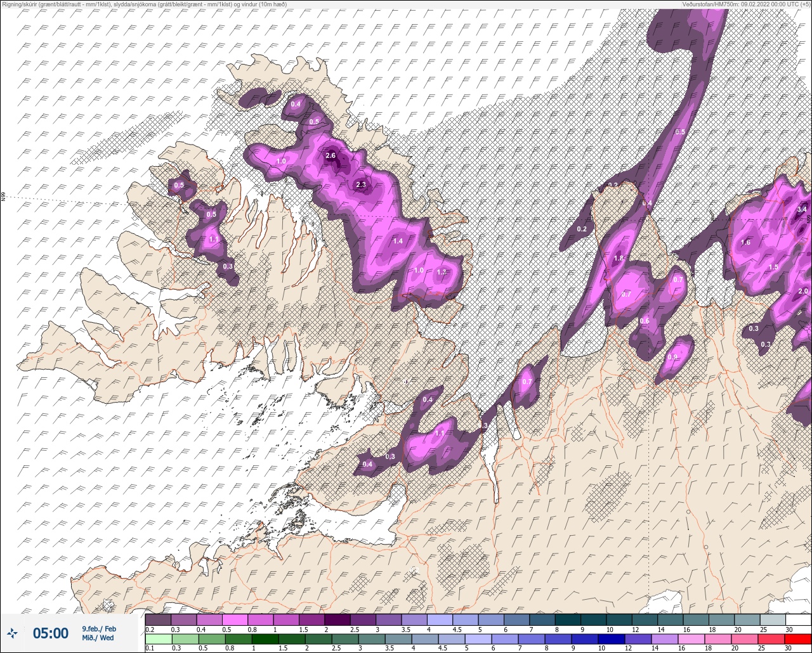Click the map title text starting 'Rigning/skúrir'
The width and height of the screenshot is (812, 653).
[145, 4]
